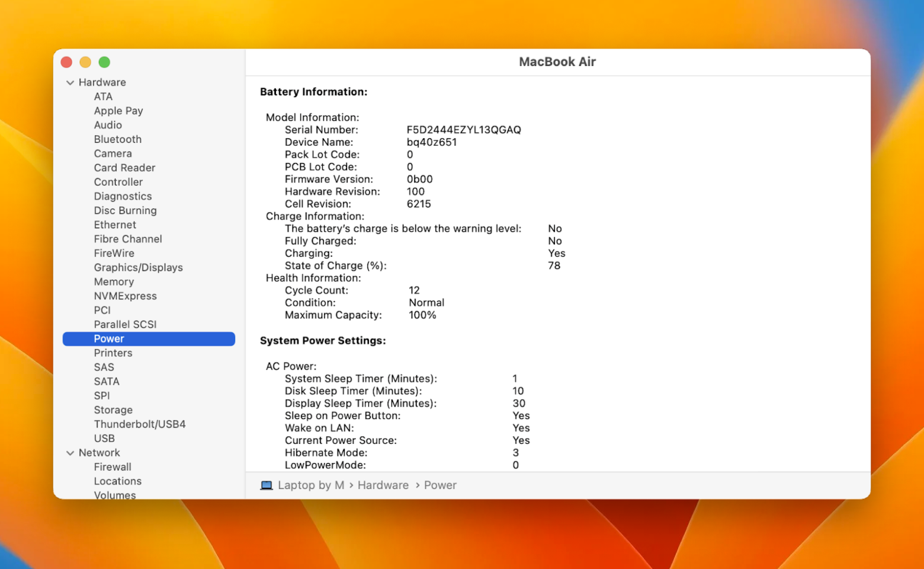Select Camera in the sidebar
Image resolution: width=924 pixels, height=569 pixels.
113,154
